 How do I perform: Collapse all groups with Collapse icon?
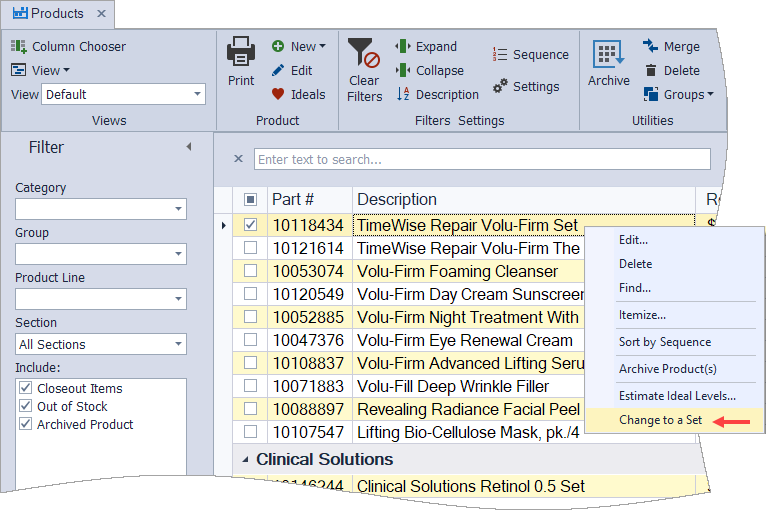pyautogui.click(x=403, y=70)
